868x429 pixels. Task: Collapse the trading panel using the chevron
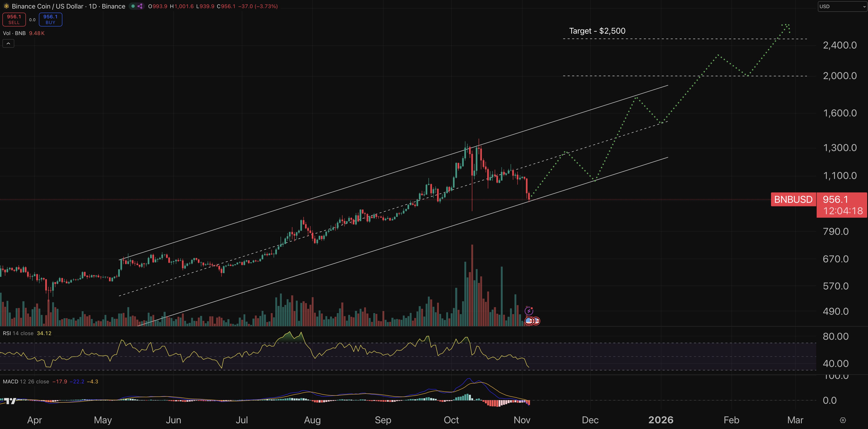pos(8,43)
